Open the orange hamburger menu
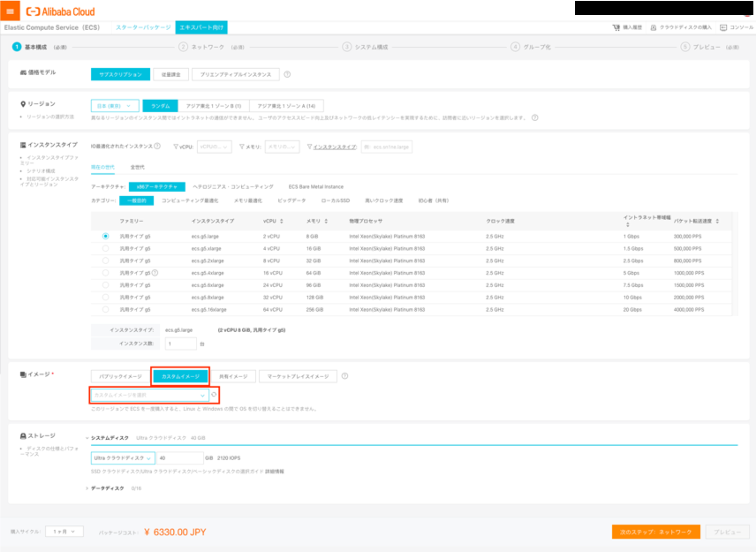756x552 pixels. [10, 11]
